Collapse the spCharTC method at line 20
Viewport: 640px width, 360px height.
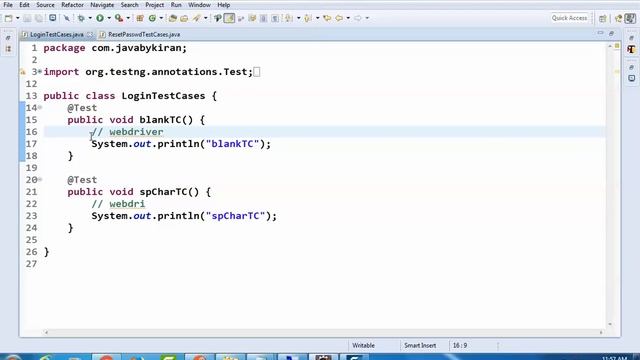pos(40,180)
